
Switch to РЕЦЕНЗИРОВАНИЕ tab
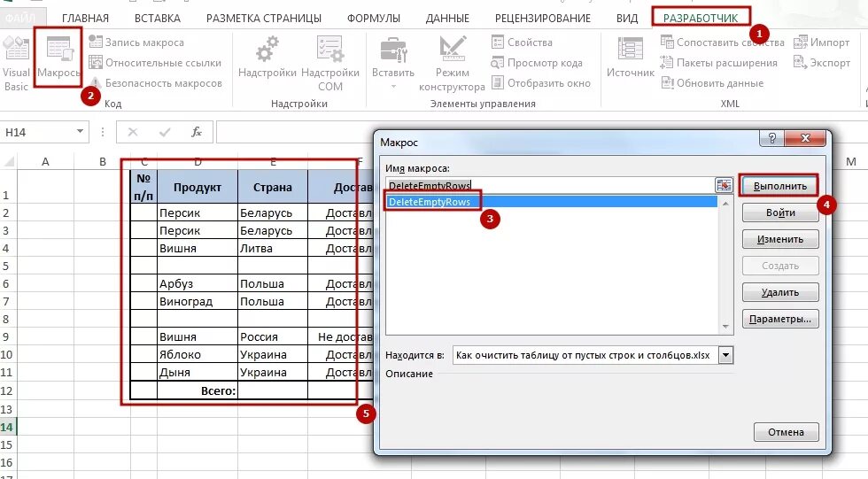pos(542,19)
